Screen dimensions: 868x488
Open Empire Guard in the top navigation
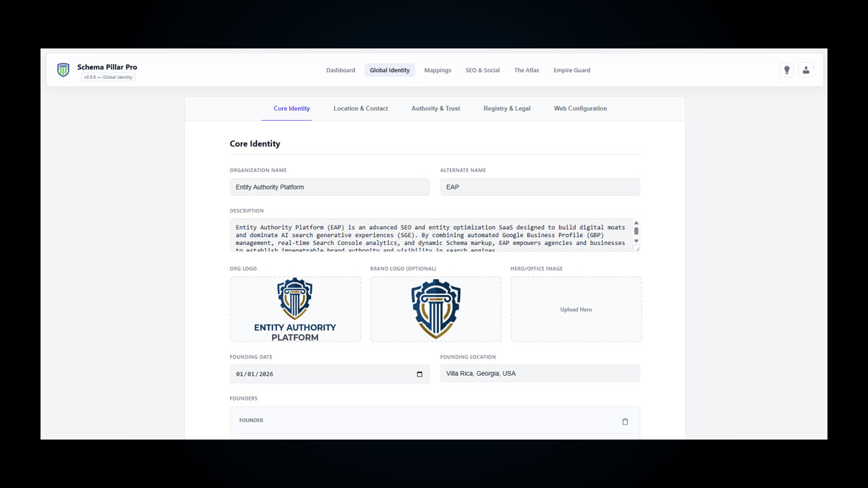pos(571,70)
